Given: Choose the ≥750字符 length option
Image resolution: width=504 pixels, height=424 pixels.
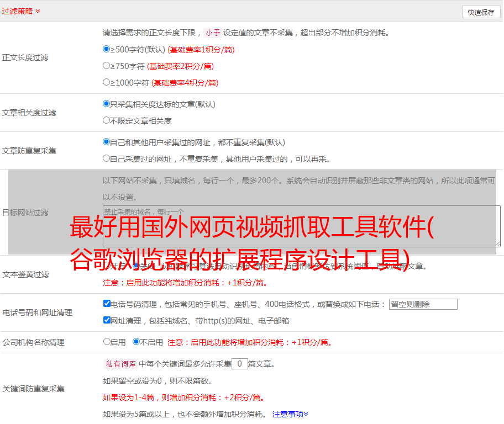Looking at the screenshot, I should pos(106,66).
